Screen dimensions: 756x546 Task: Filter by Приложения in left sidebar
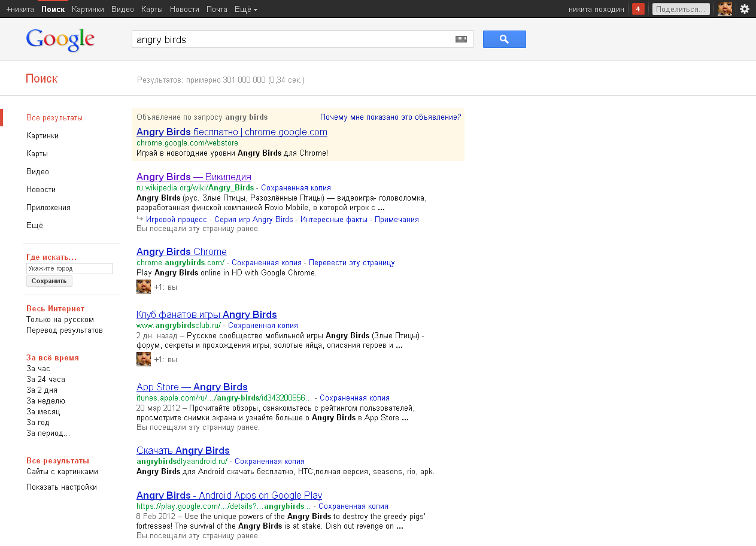48,208
